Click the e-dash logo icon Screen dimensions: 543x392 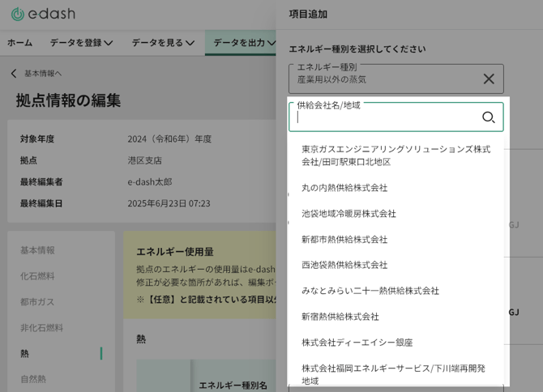(18, 14)
